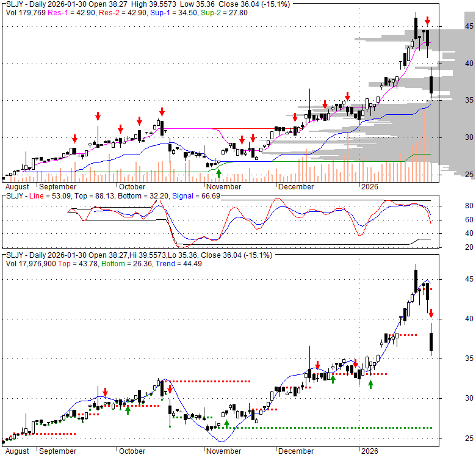Screen dimensions: 476x455
Task: Click 2026 on the top chart's time axis
Action: pyautogui.click(x=369, y=187)
